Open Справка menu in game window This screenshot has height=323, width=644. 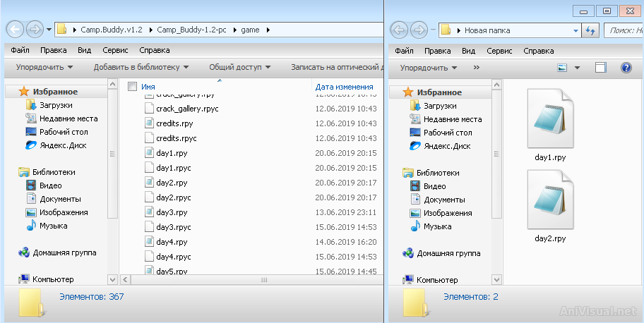(x=155, y=51)
